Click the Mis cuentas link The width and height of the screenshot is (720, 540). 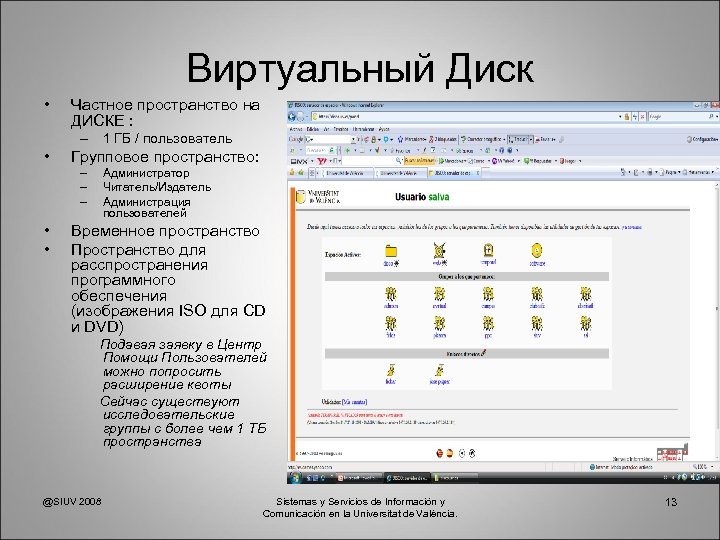[x=355, y=402]
